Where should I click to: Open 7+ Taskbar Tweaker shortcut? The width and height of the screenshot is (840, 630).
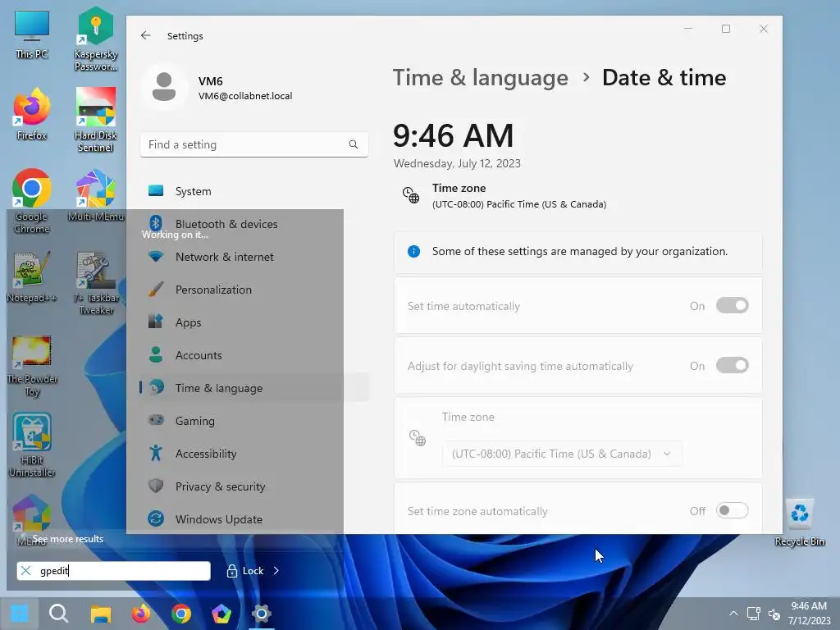click(x=96, y=283)
